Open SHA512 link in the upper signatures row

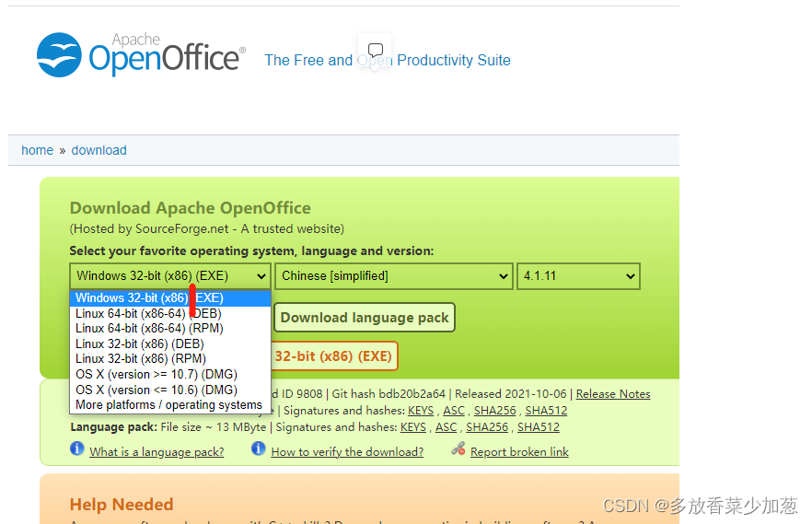pos(546,411)
